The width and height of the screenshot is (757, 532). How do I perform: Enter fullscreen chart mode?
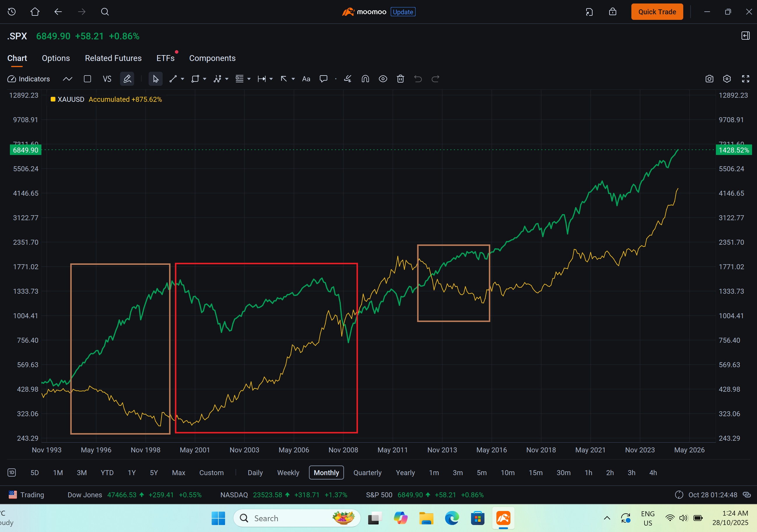746,79
